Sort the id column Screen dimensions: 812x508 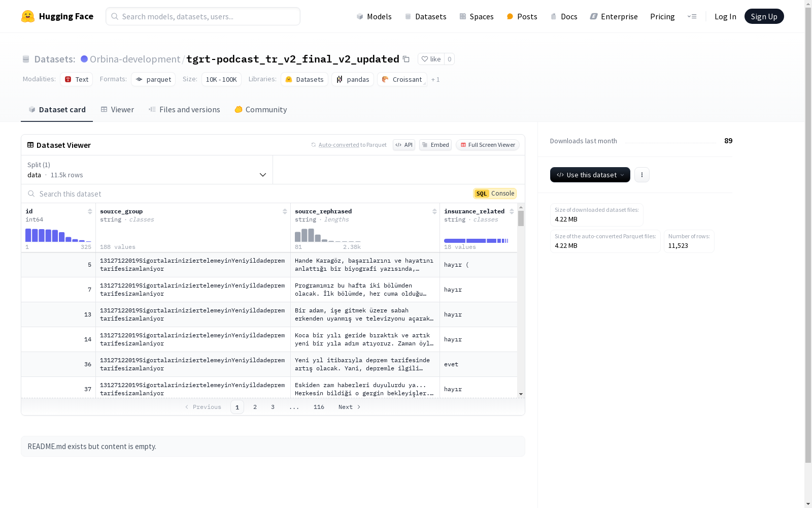click(90, 211)
